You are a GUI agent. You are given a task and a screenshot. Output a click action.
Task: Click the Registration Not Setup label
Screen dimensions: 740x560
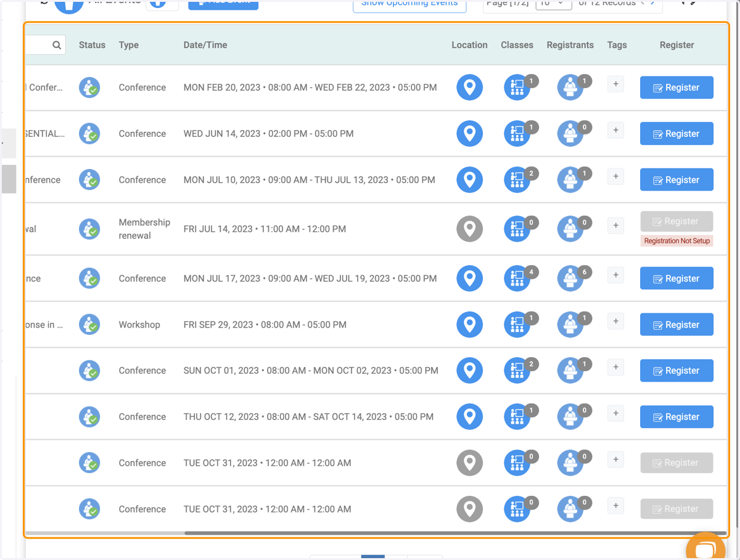(676, 241)
